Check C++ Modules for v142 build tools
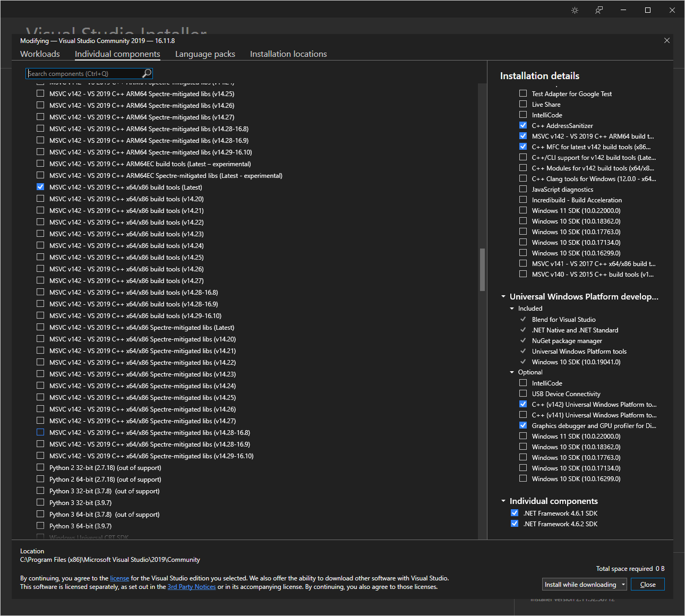 [523, 168]
